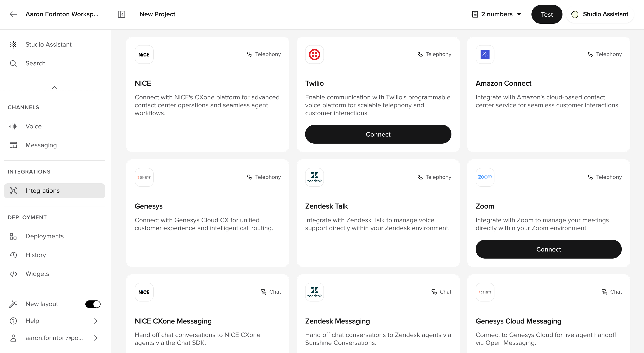Collapse the sidebar section chevron

pos(54,87)
